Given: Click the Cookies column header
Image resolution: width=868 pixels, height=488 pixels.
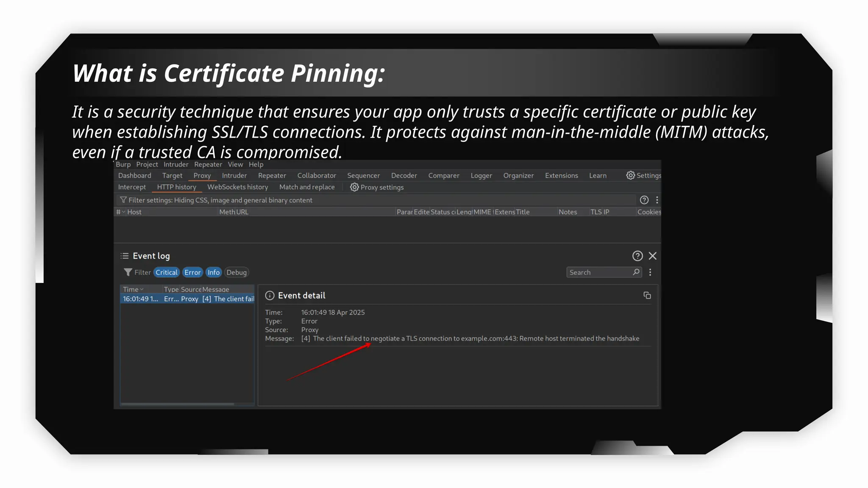Looking at the screenshot, I should tap(649, 212).
